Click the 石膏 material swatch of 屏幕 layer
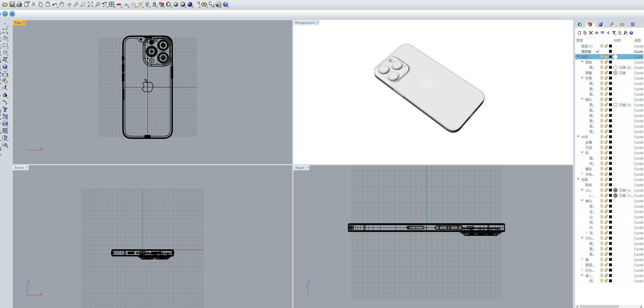The width and height of the screenshot is (644, 308). coord(616,73)
